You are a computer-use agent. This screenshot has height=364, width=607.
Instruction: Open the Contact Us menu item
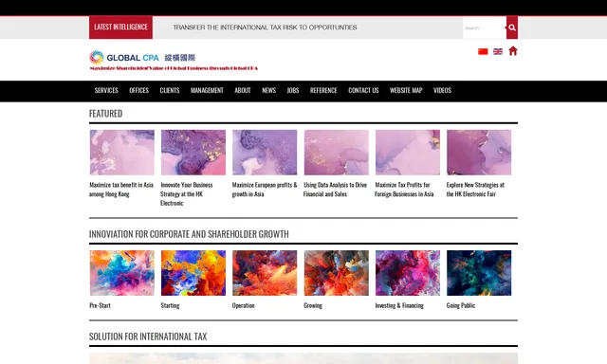[363, 90]
